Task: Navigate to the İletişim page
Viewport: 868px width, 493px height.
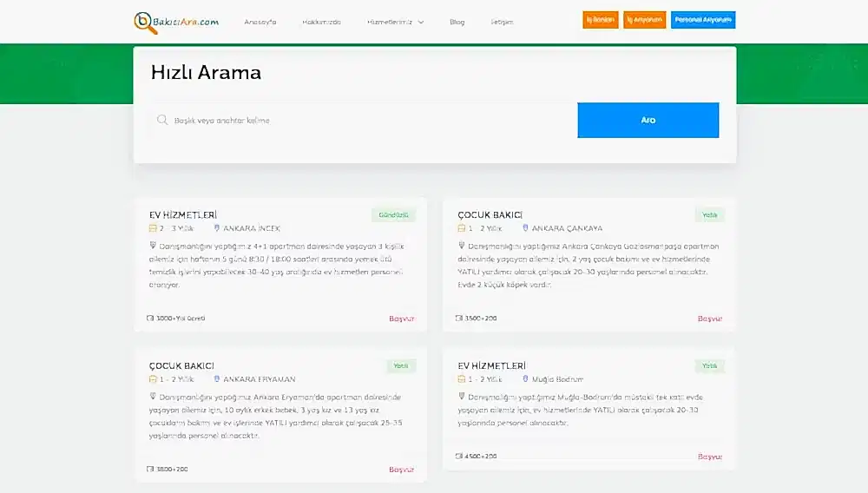Action: coord(502,22)
